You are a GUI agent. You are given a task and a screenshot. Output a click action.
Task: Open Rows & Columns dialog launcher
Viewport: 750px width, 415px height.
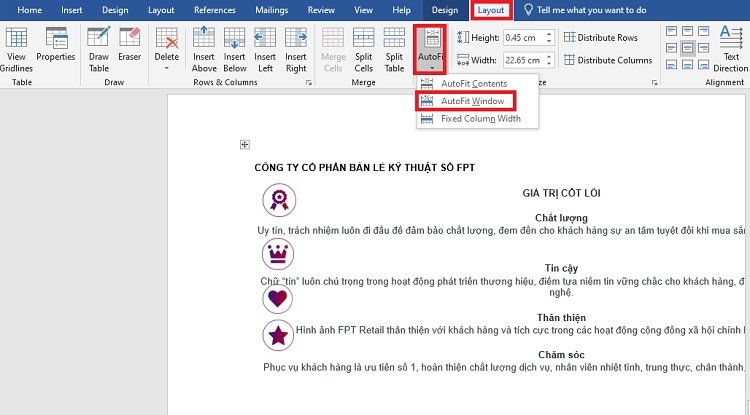click(x=309, y=83)
